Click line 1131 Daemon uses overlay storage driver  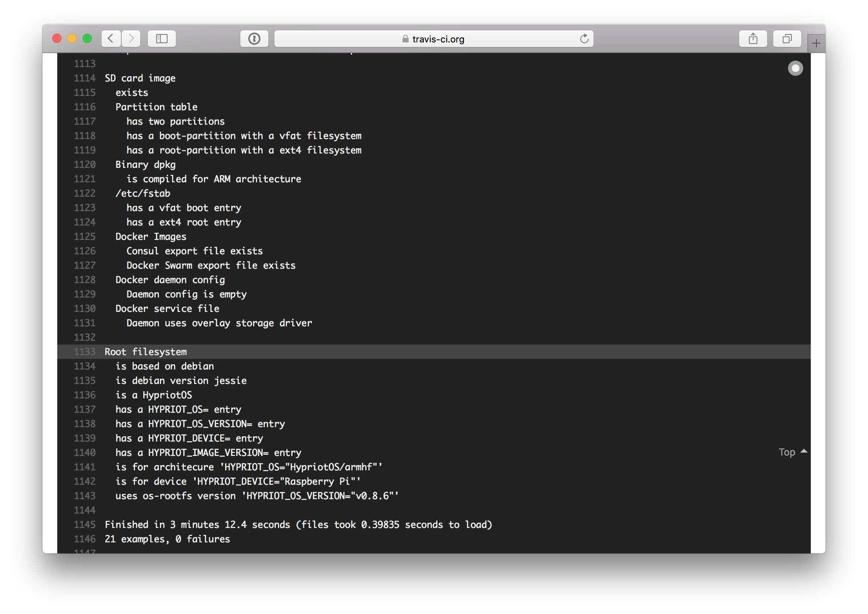[219, 323]
